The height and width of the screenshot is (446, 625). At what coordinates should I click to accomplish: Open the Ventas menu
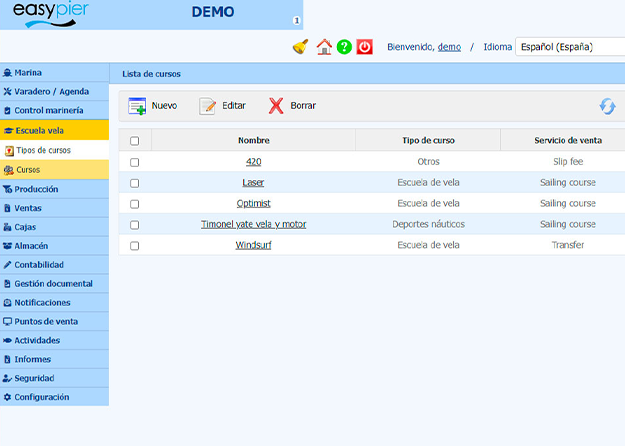click(54, 208)
